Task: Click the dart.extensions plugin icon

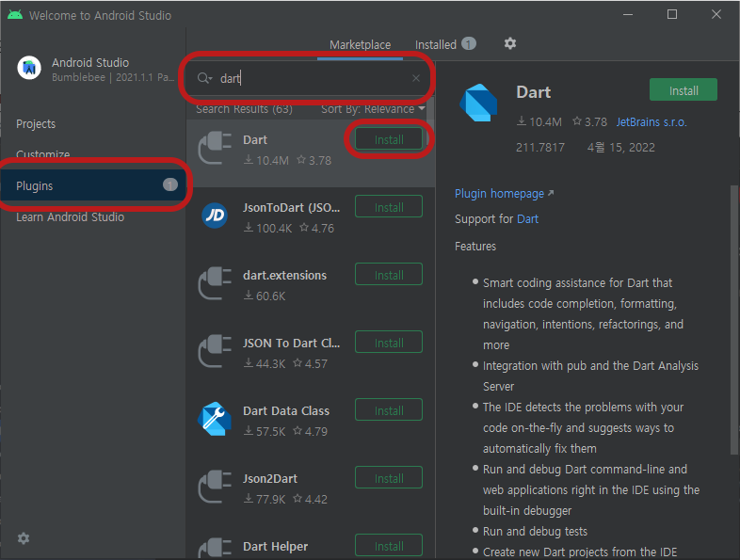Action: (215, 283)
